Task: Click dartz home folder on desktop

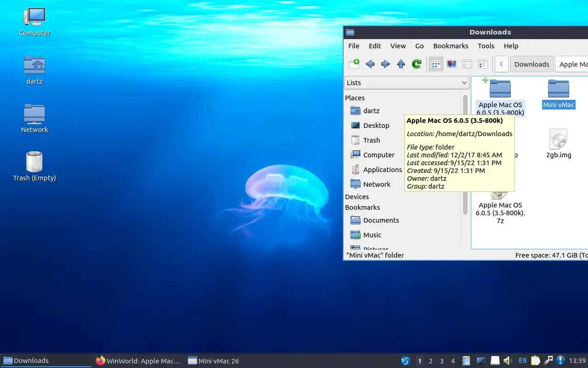Action: [34, 70]
